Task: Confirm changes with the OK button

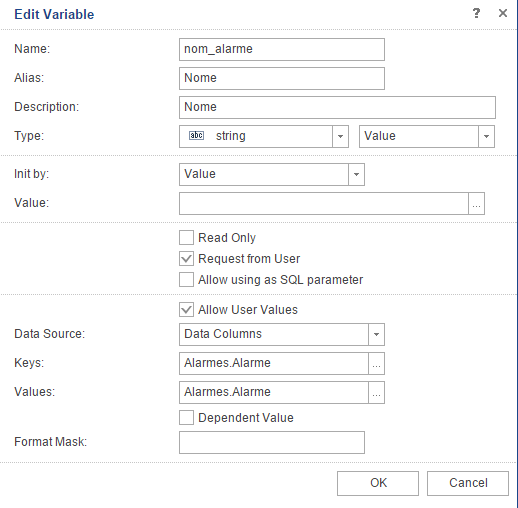Action: (x=378, y=483)
